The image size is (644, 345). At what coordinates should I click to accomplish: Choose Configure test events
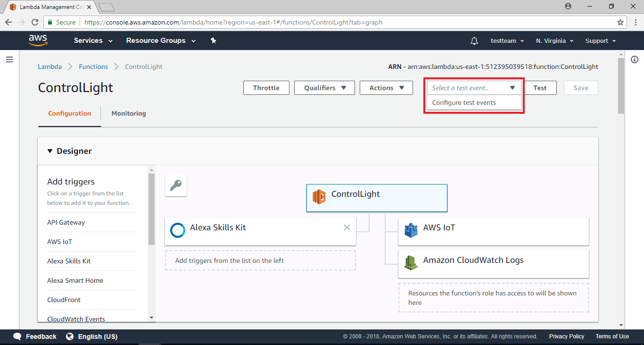[474, 102]
